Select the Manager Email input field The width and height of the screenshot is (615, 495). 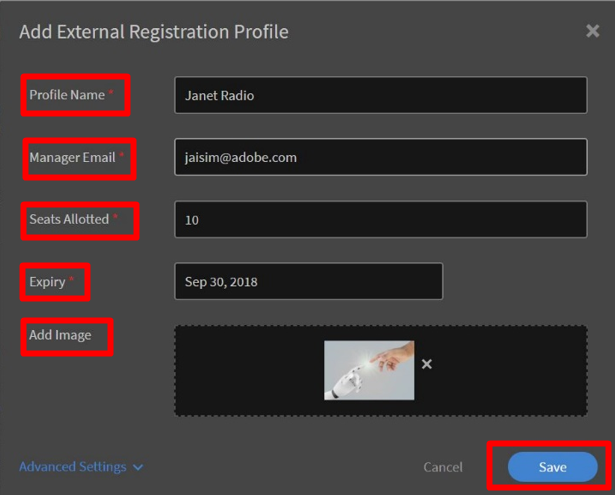point(380,157)
